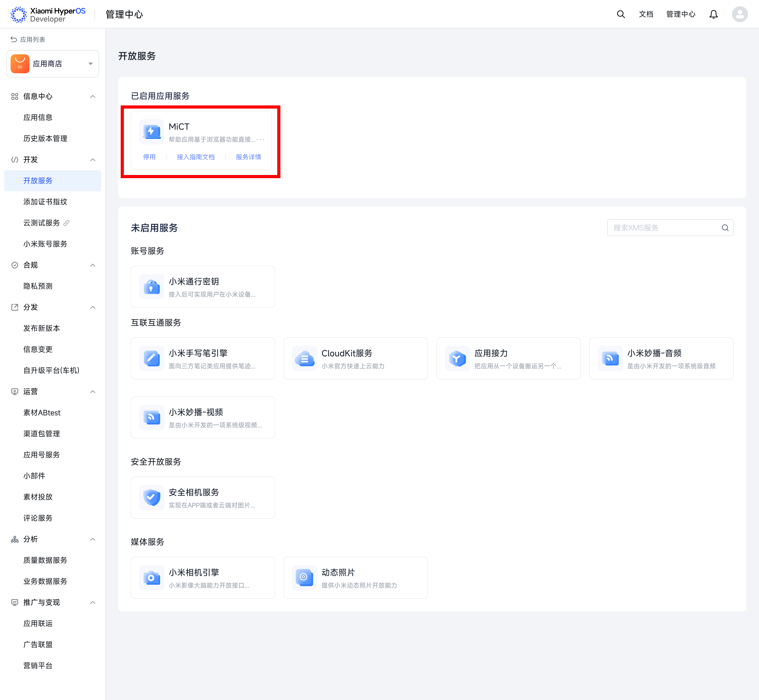
Task: Open 管理中心 in the top bar
Action: click(681, 14)
